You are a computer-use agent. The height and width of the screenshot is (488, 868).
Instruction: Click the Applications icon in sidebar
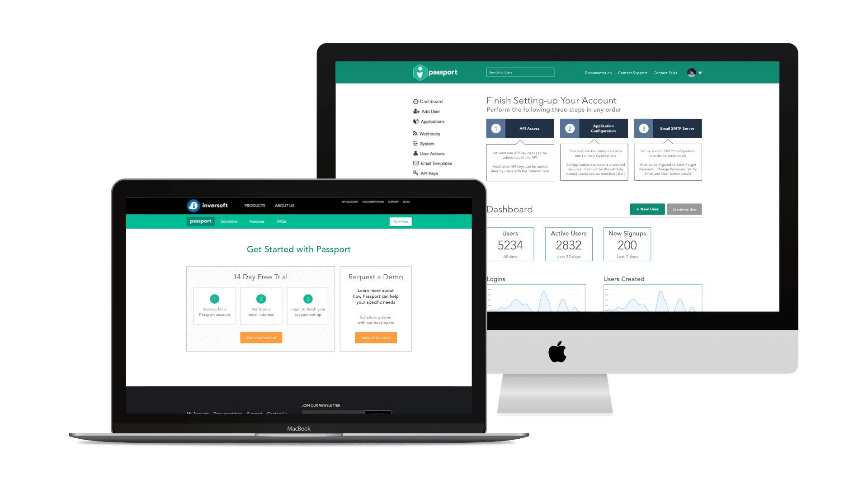tap(415, 122)
